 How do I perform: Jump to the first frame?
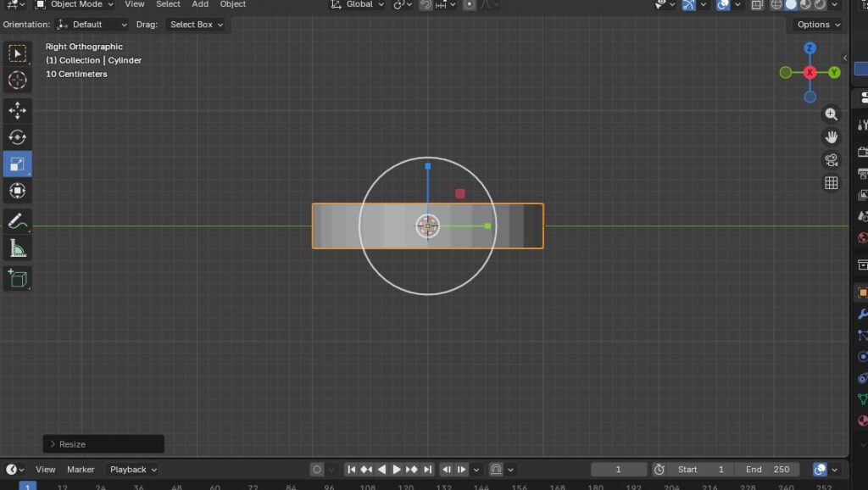tap(351, 470)
